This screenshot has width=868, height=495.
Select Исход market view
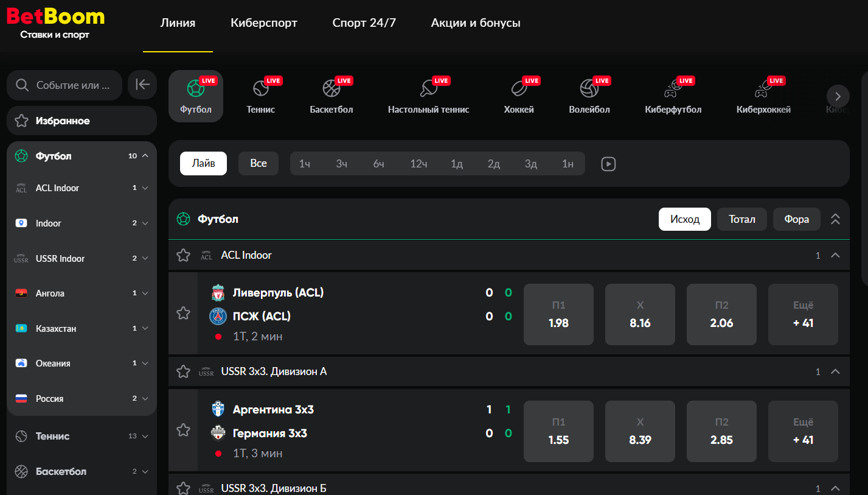(x=685, y=219)
